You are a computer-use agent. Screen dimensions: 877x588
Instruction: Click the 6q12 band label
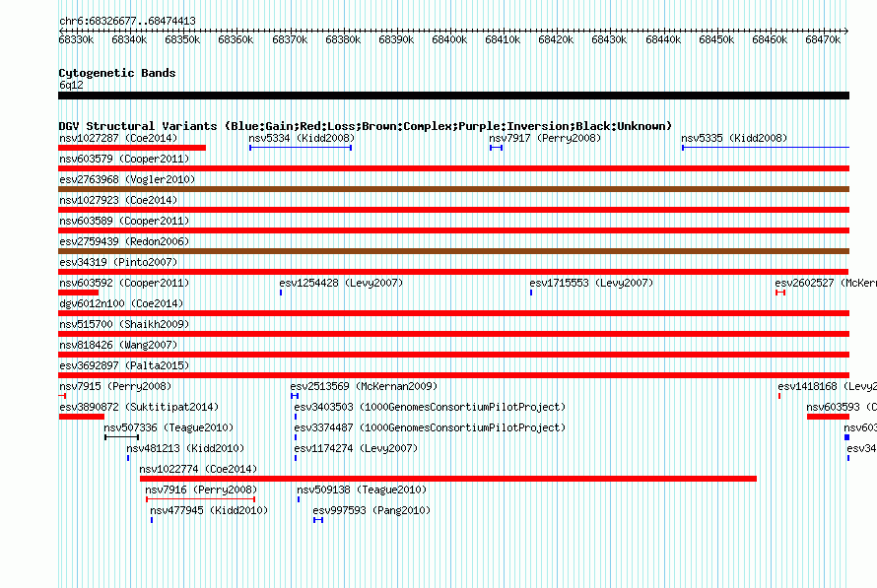click(x=71, y=85)
